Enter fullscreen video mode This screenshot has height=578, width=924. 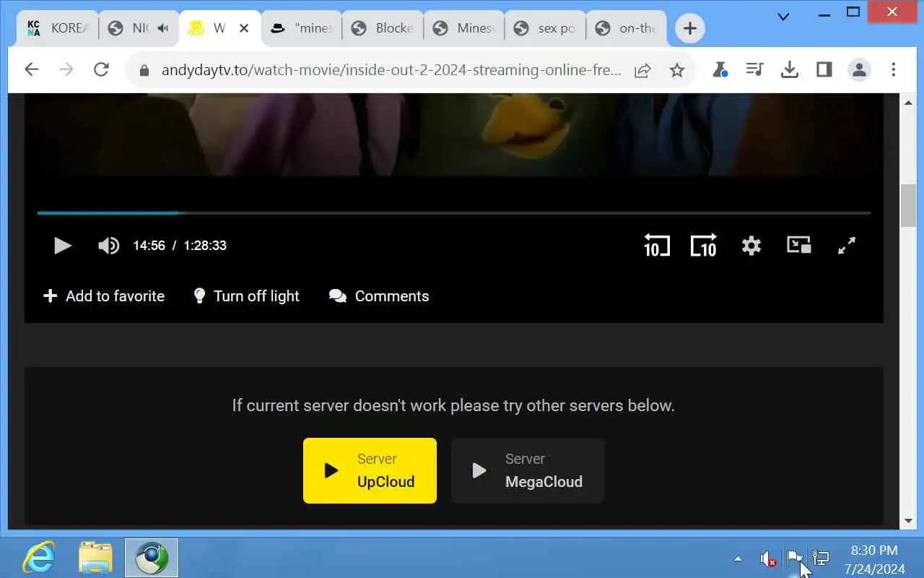[x=847, y=246]
